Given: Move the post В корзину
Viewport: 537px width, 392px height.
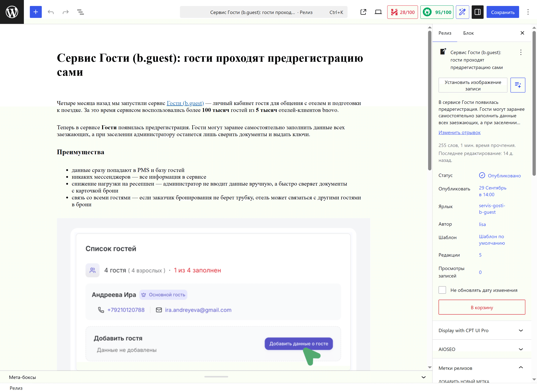Looking at the screenshot, I should point(482,307).
